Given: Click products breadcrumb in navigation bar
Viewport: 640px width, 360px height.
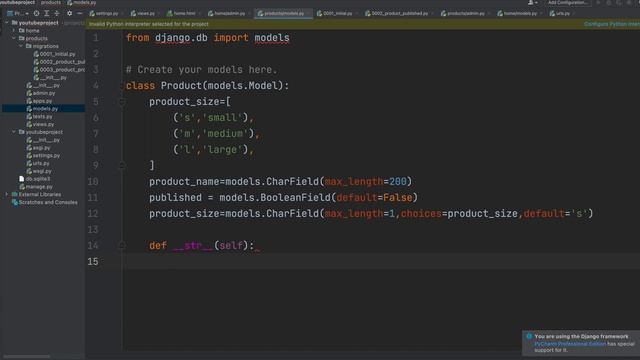Looking at the screenshot, I should [51, 2].
